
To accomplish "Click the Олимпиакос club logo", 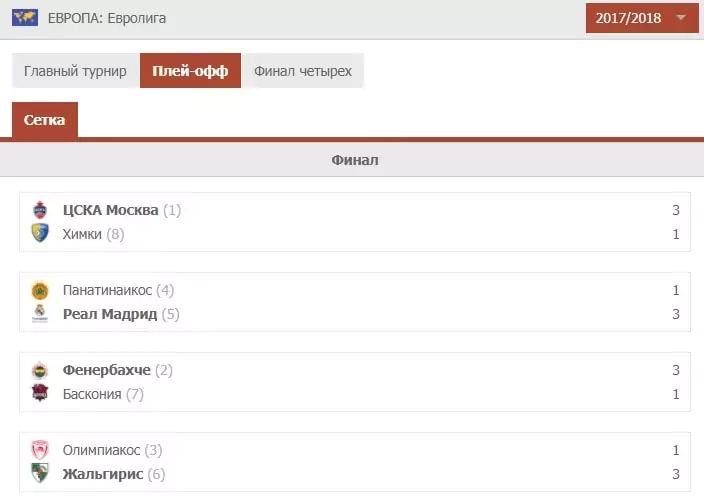I will pyautogui.click(x=40, y=450).
